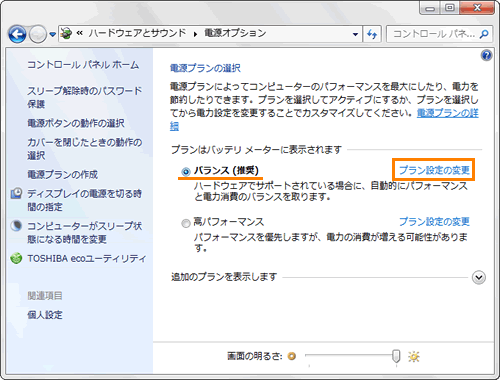This screenshot has width=500, height=380.
Task: Open 電源ボタンの動作の選択 link
Action: pyautogui.click(x=76, y=123)
